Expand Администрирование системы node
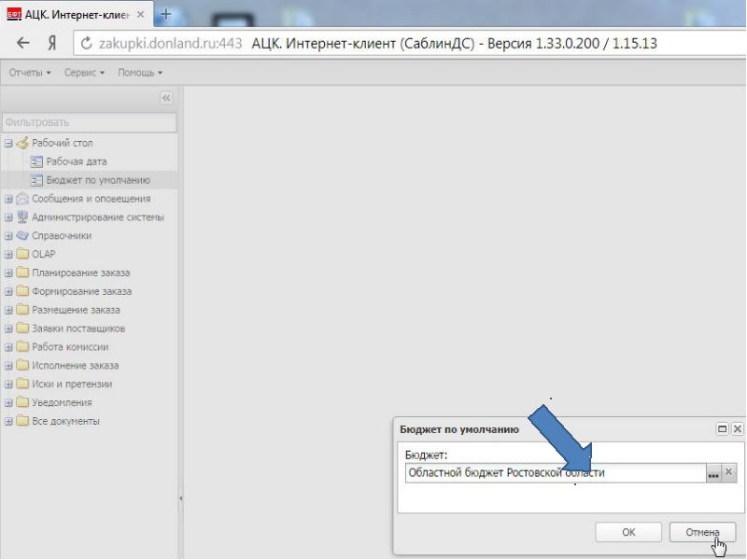Image resolution: width=747 pixels, height=560 pixels. coord(8,217)
